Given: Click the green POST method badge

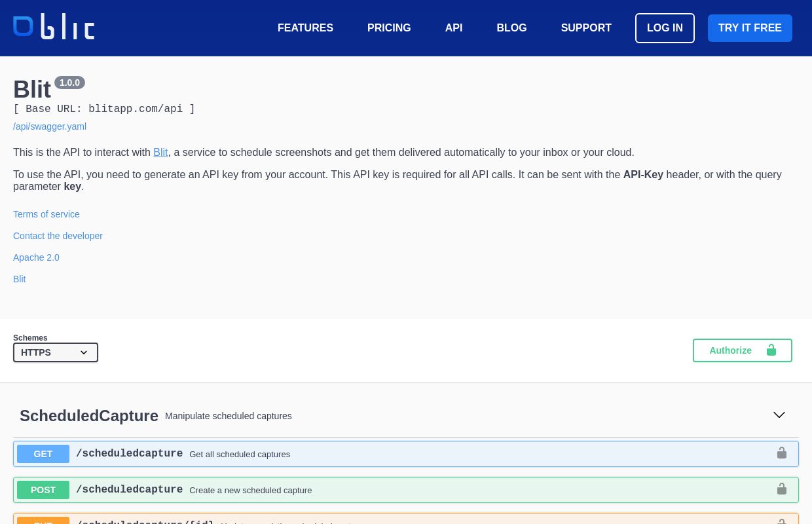Looking at the screenshot, I should [x=43, y=490].
